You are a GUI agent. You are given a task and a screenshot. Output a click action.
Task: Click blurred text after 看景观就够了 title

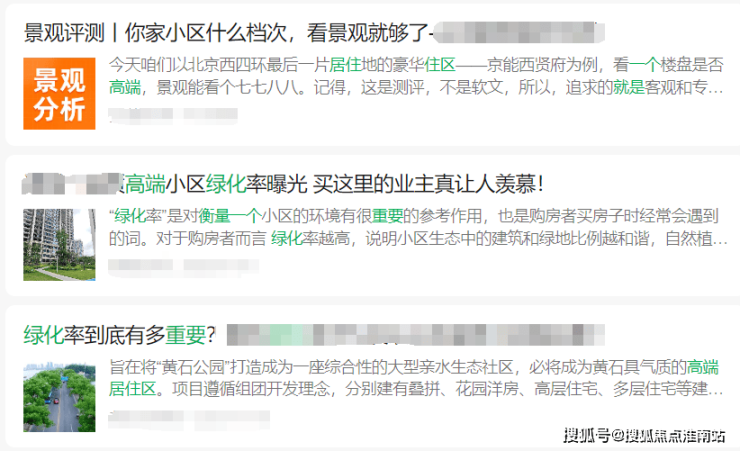point(519,33)
